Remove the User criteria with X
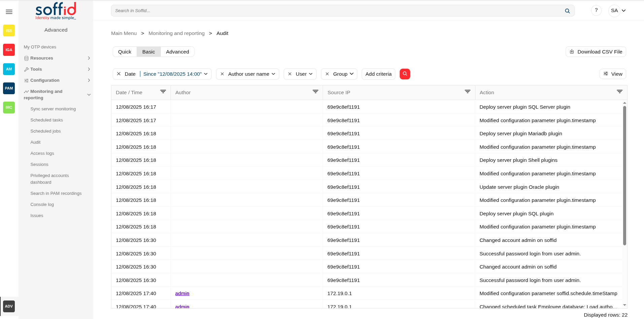This screenshot has height=319, width=644. 290,74
